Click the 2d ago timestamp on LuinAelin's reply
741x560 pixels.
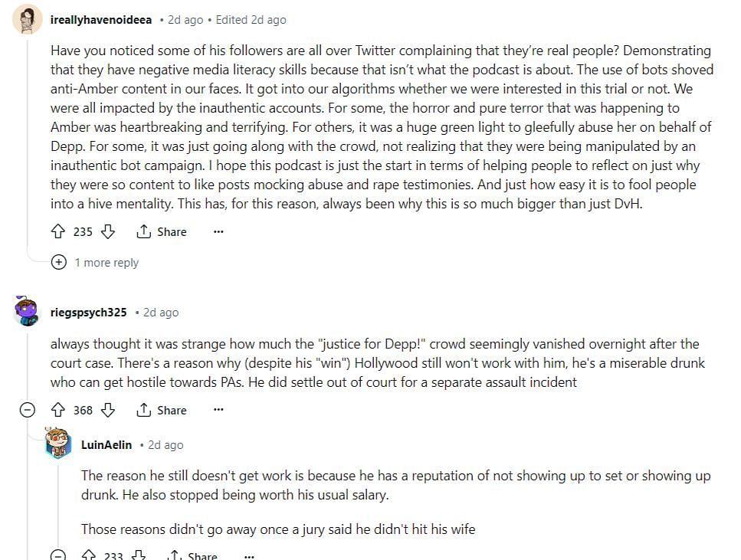pos(166,444)
